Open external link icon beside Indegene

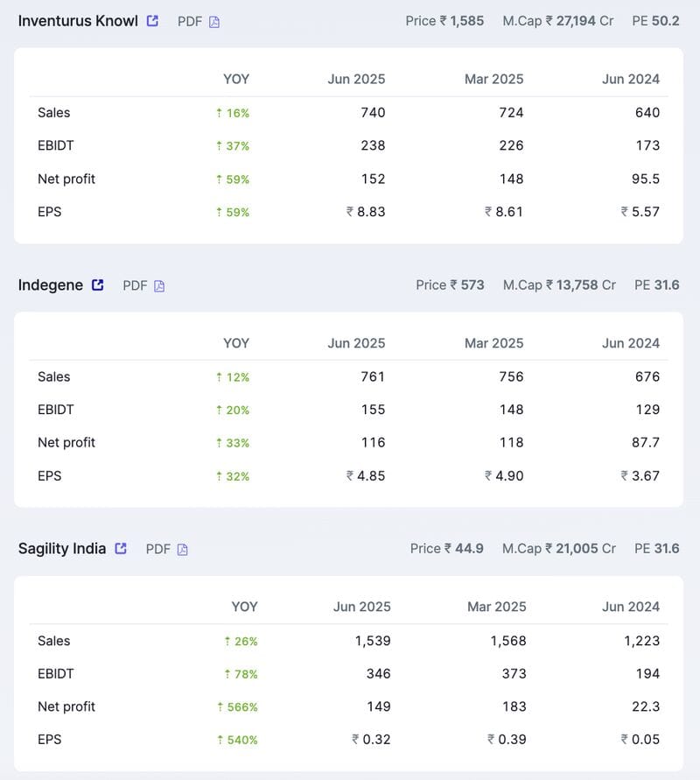(x=98, y=285)
